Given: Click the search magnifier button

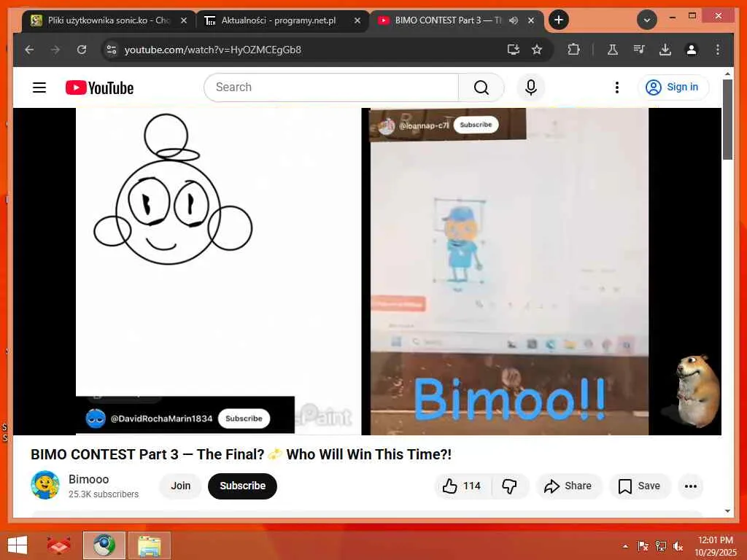Looking at the screenshot, I should click(481, 87).
